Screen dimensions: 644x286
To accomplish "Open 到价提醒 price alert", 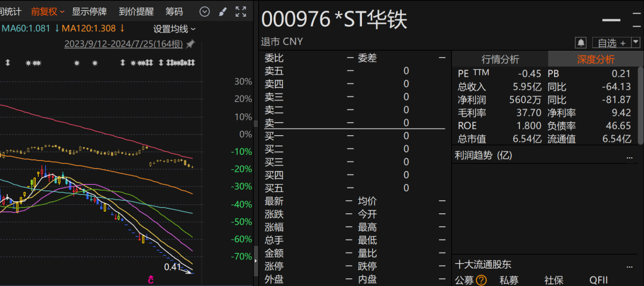I will pos(136,11).
